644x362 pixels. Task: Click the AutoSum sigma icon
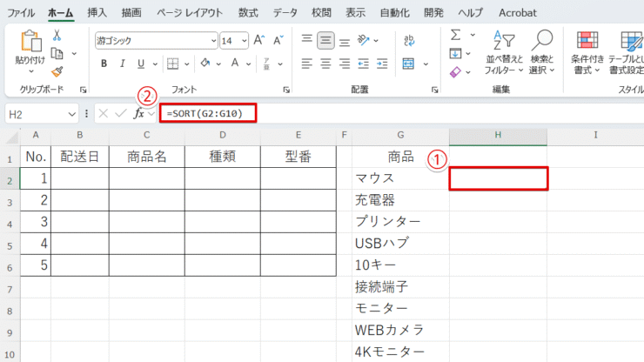(455, 35)
